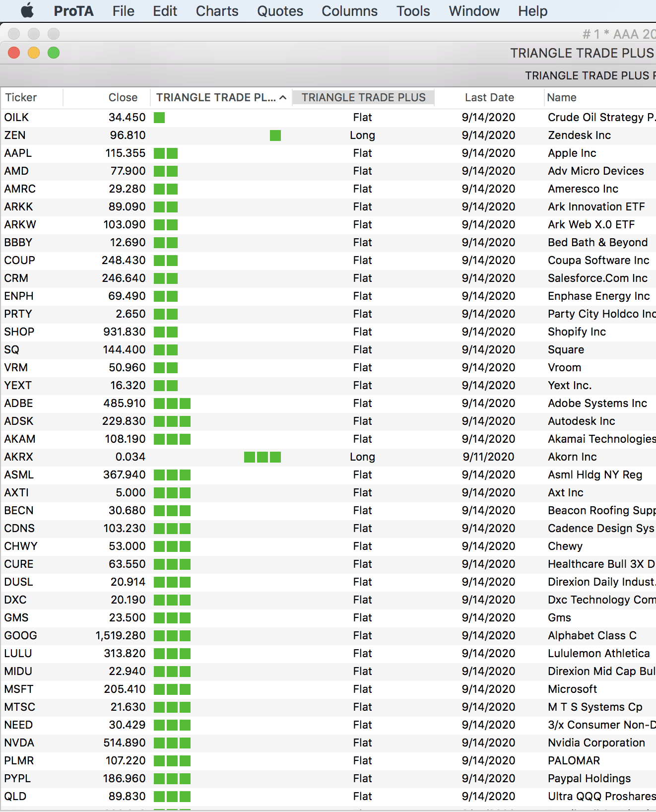Screen dimensions: 656x812
Task: Sort by the Last Date column header
Action: (x=489, y=97)
